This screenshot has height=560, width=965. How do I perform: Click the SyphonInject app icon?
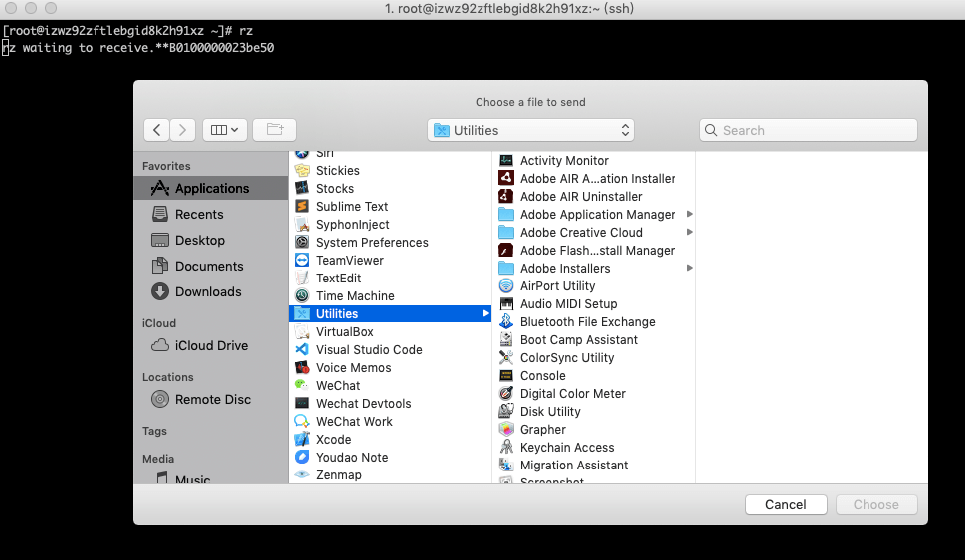pyautogui.click(x=302, y=224)
